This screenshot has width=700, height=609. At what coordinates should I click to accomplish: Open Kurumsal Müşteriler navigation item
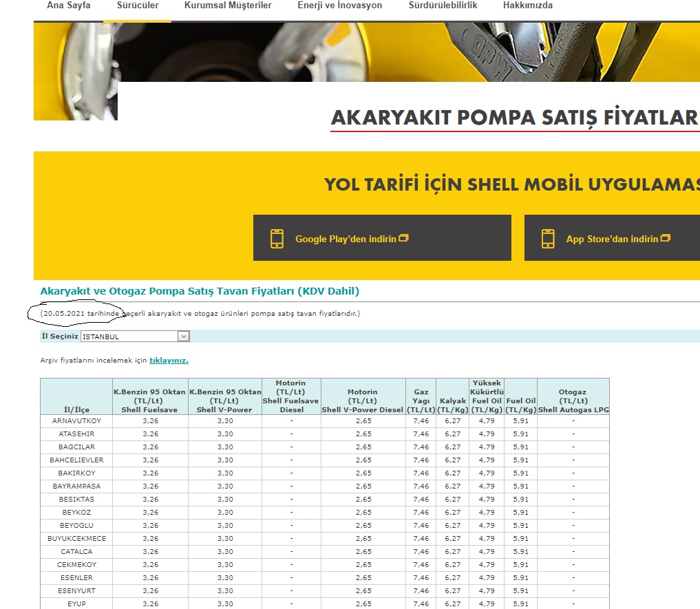(228, 6)
